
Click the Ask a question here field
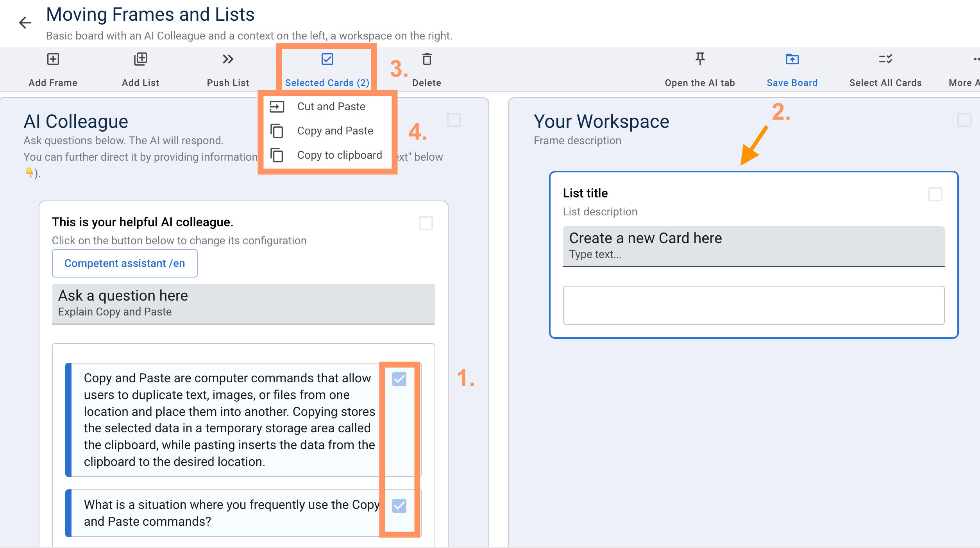pos(243,304)
